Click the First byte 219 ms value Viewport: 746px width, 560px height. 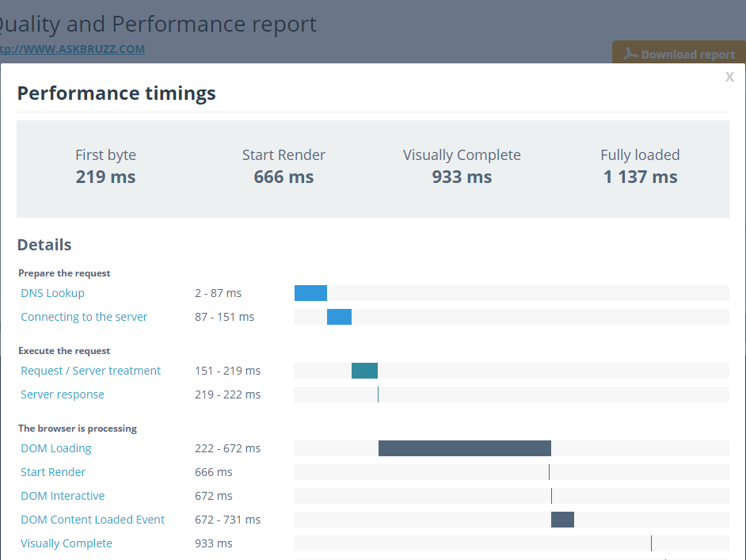[x=105, y=177]
